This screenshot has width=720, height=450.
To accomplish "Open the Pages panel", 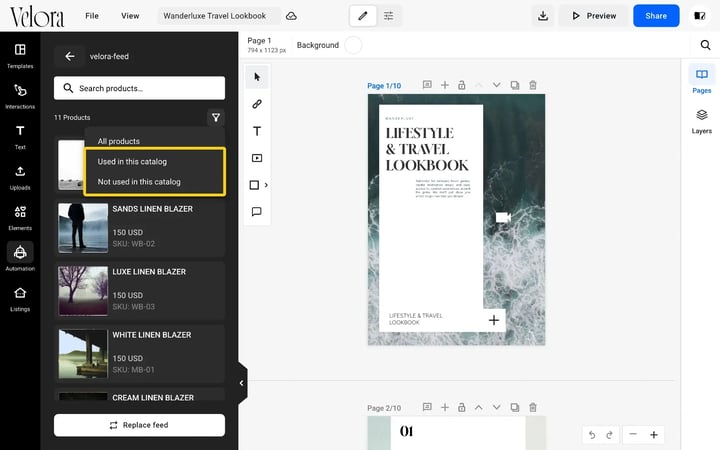I will coord(701,80).
